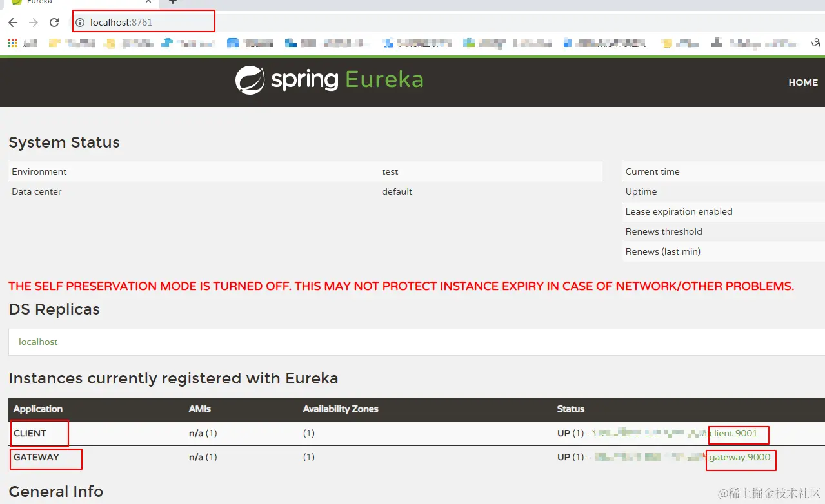Click the Application column header

pyautogui.click(x=38, y=409)
